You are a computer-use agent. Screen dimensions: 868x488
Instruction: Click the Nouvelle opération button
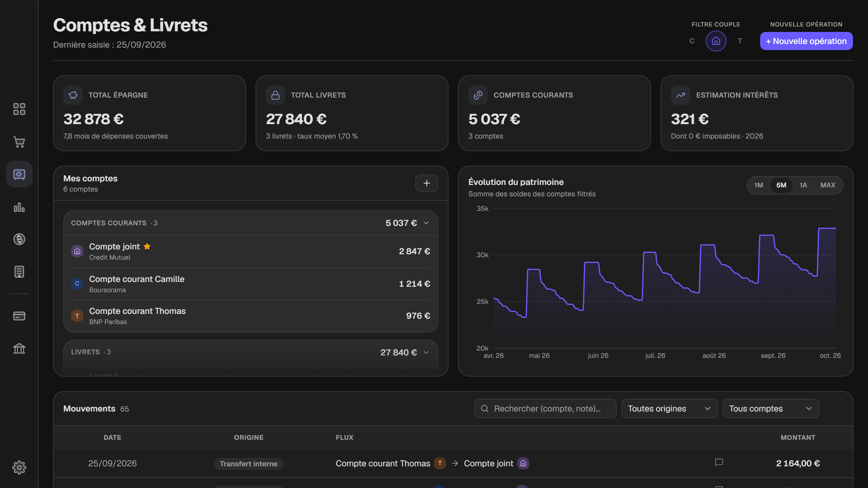[806, 41]
